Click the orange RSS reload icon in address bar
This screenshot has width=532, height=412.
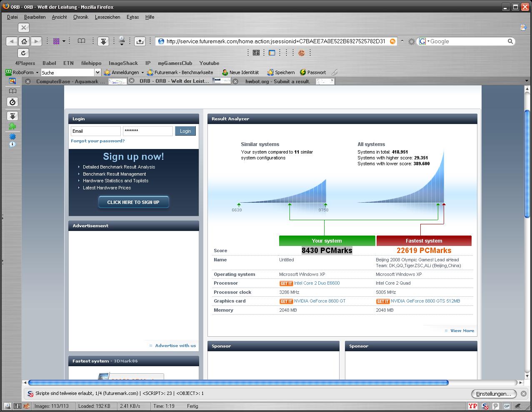(392, 41)
